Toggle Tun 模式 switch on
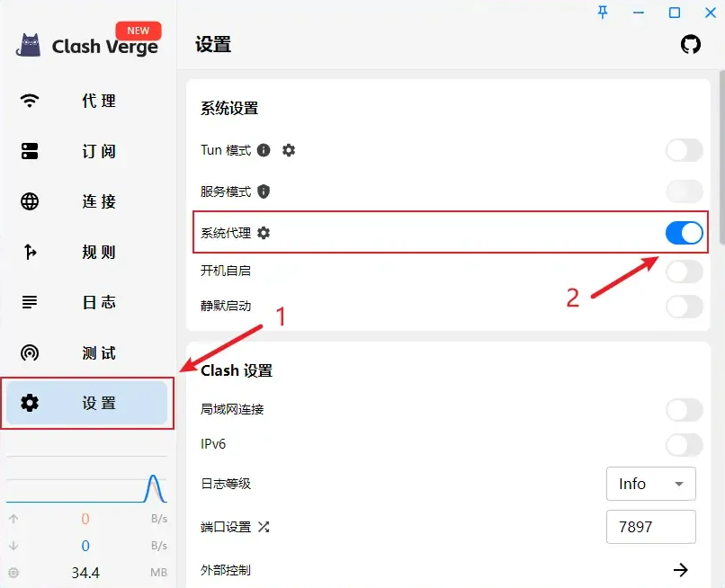Screen dimensions: 725x588 [x=685, y=150]
